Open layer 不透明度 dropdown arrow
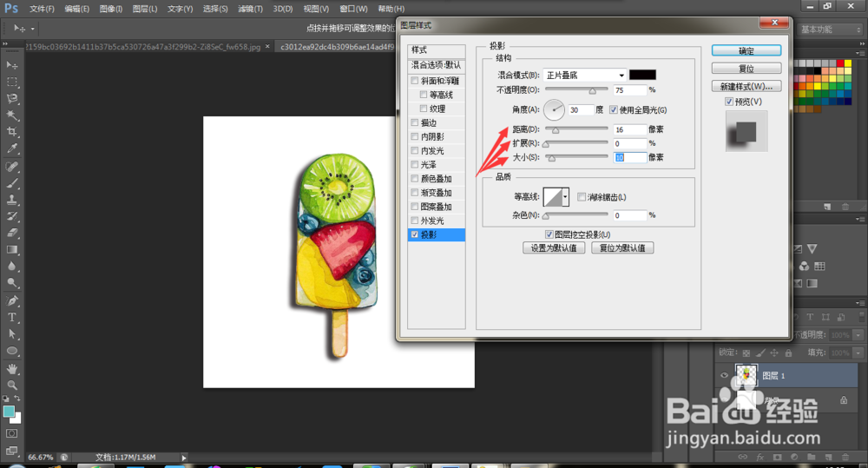 point(858,335)
